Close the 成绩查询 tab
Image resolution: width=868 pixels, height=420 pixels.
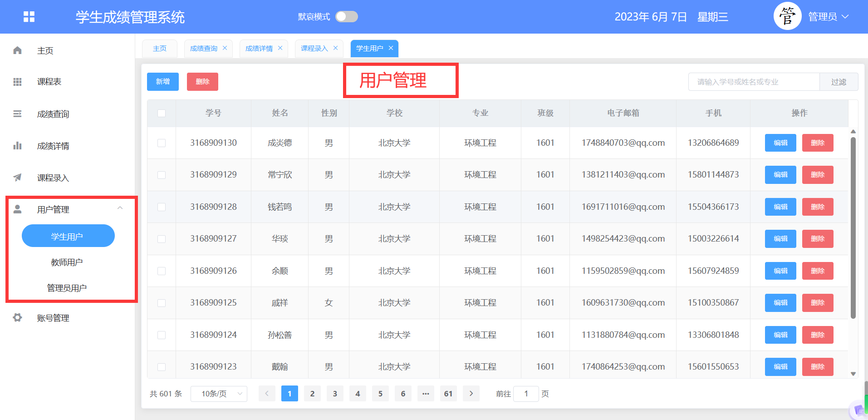225,48
